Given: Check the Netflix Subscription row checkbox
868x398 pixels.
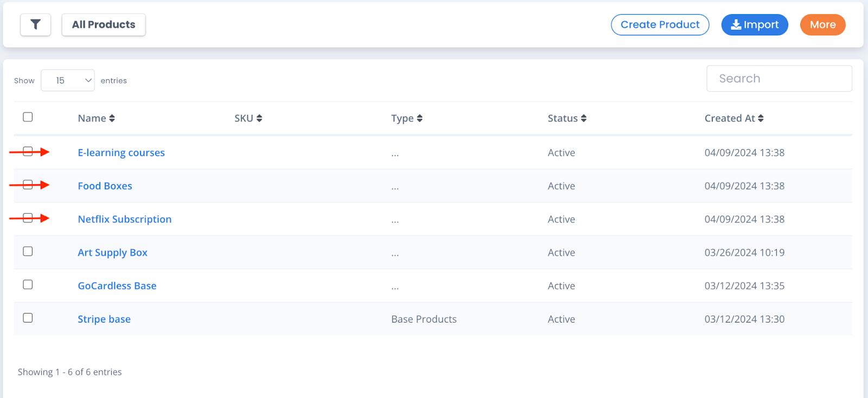Looking at the screenshot, I should point(28,218).
